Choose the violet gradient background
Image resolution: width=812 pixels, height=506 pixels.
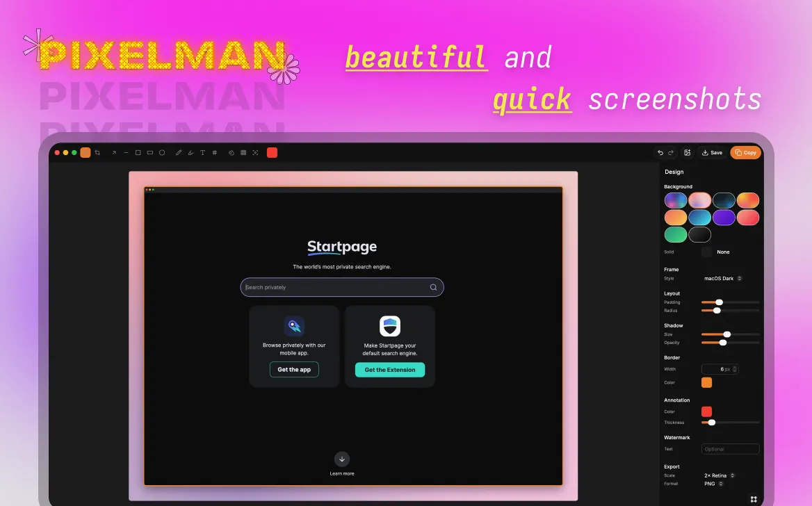point(724,218)
